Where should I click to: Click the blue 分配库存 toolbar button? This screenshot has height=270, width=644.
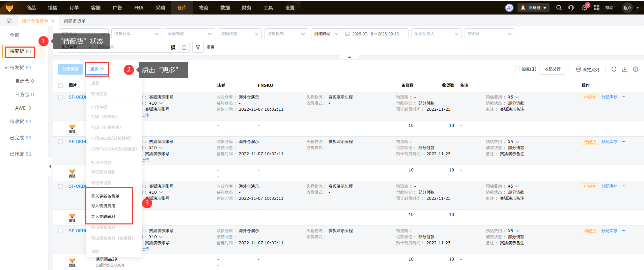click(71, 69)
